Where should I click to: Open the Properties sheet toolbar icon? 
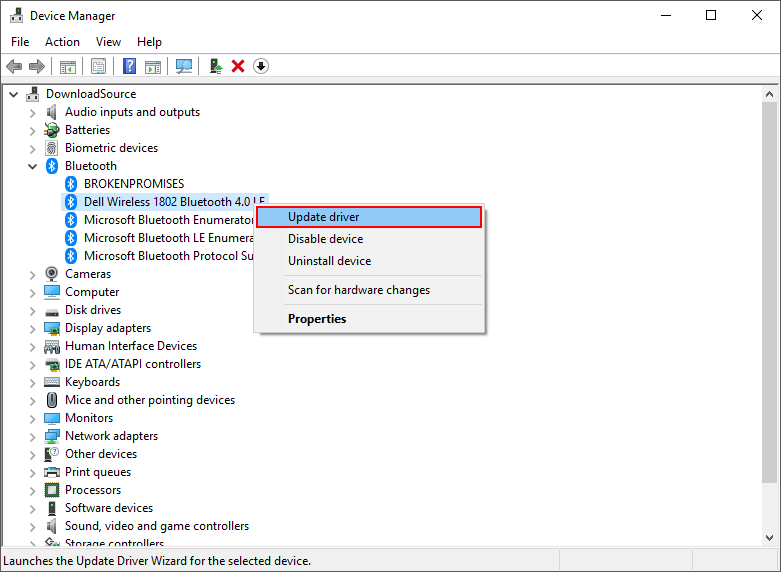click(98, 66)
